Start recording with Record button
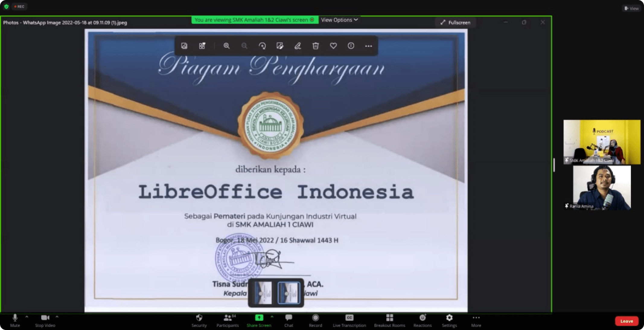Image resolution: width=644 pixels, height=330 pixels. pos(315,321)
